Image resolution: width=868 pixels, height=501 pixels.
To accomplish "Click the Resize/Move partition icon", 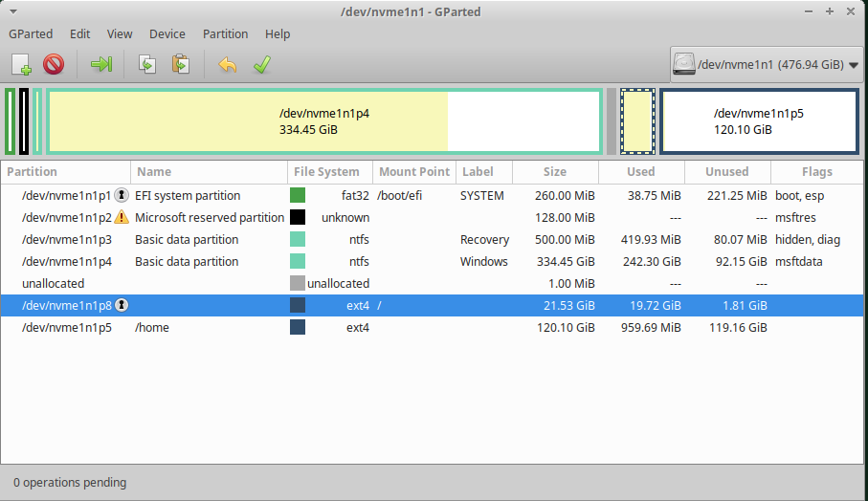I will pos(101,64).
